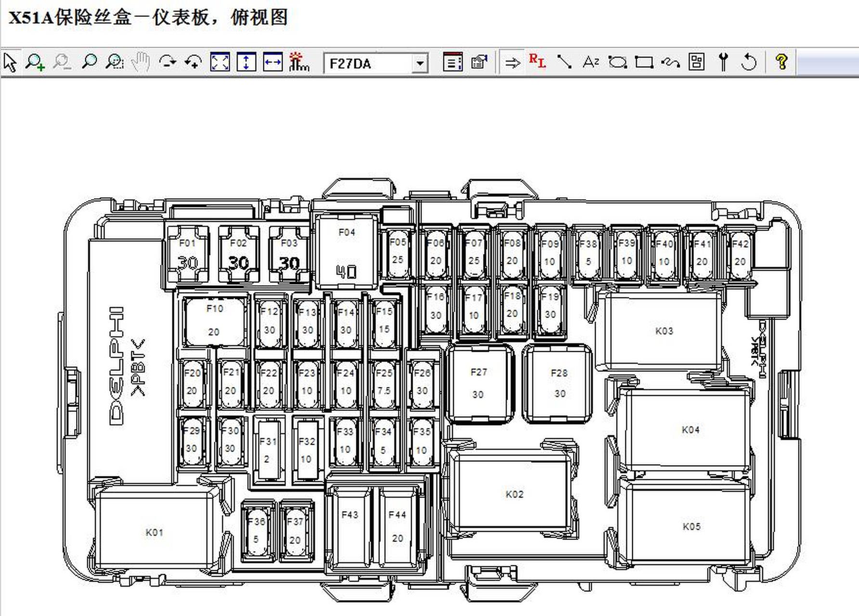Click fuse F31 2 in diagram
Screen dimensions: 859x616
(268, 449)
